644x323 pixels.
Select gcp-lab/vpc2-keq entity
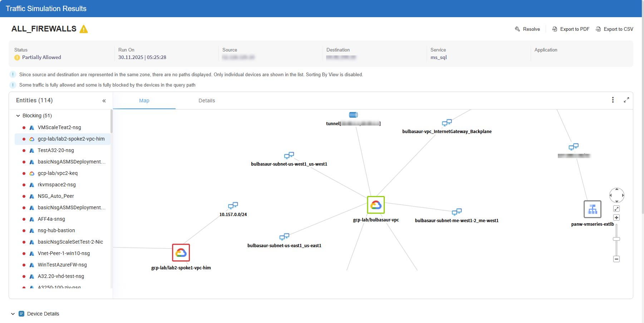(58, 173)
